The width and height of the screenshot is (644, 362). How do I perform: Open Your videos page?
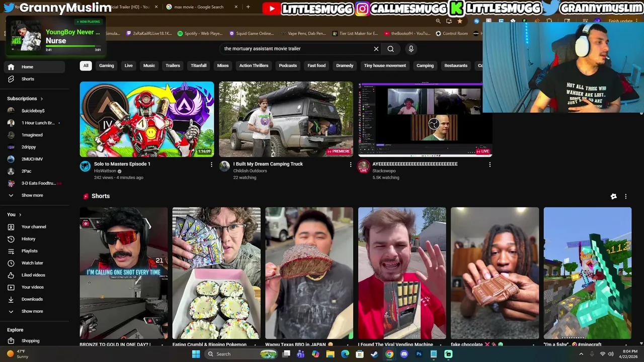[33, 287]
